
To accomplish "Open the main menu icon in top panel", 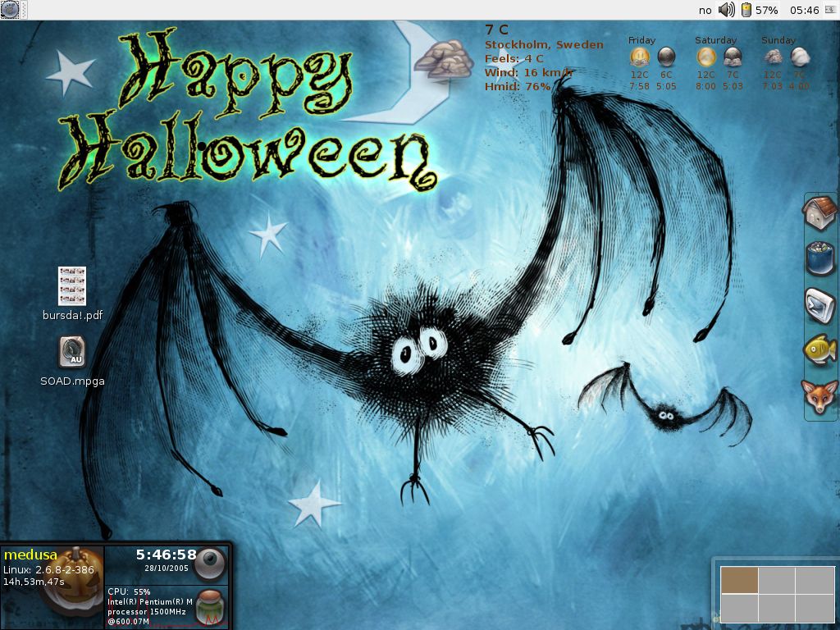I will pyautogui.click(x=10, y=10).
